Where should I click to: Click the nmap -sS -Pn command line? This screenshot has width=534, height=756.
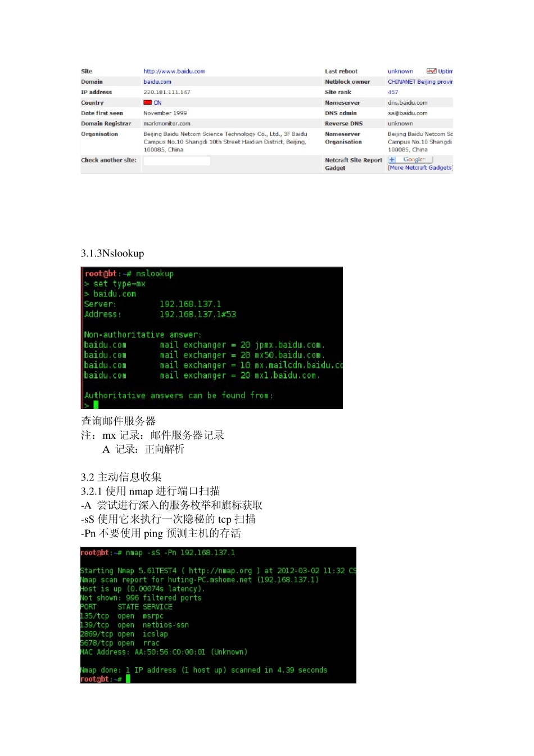[158, 553]
